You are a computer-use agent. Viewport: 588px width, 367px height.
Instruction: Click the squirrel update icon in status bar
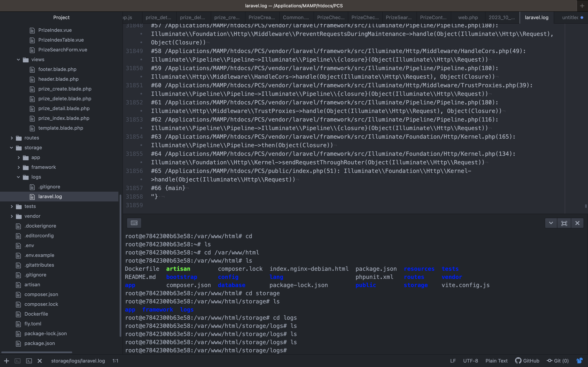coord(579,361)
